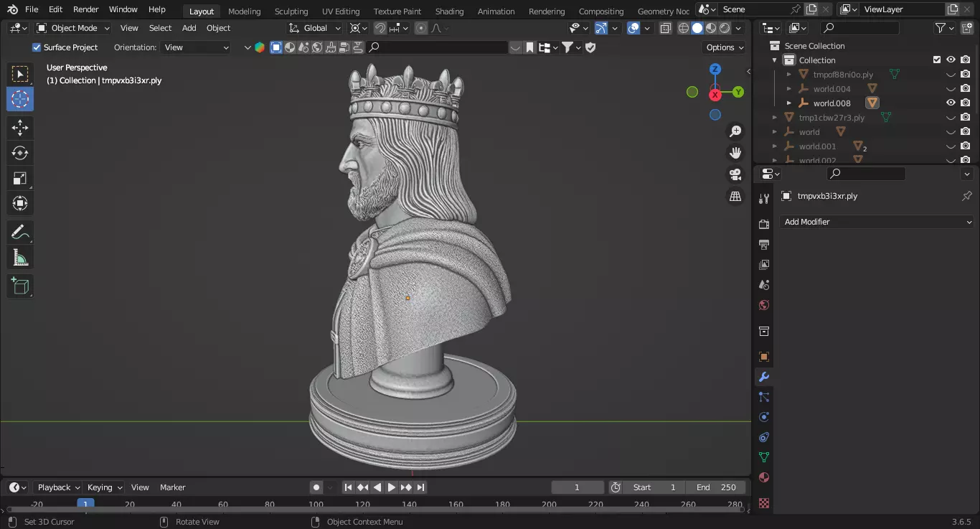This screenshot has width=980, height=529.
Task: Click the new collection icon in outliner
Action: pyautogui.click(x=966, y=28)
